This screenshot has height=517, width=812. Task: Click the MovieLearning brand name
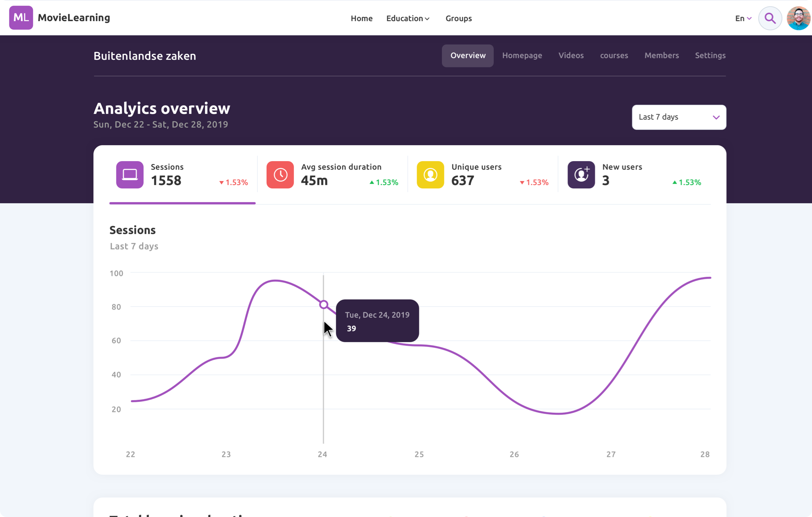click(74, 18)
